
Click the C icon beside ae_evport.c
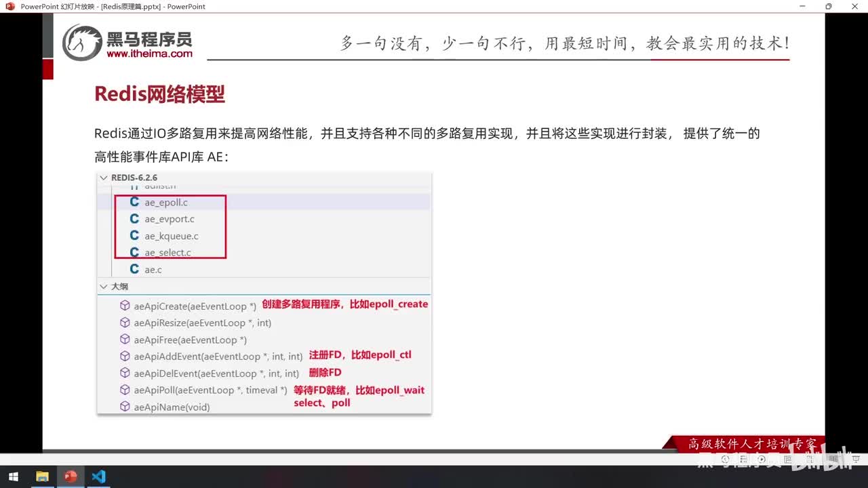pyautogui.click(x=134, y=219)
